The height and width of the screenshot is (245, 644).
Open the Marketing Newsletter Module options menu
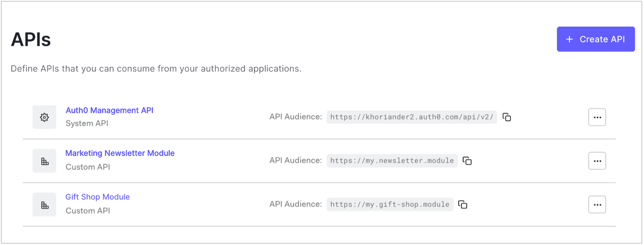[597, 161]
